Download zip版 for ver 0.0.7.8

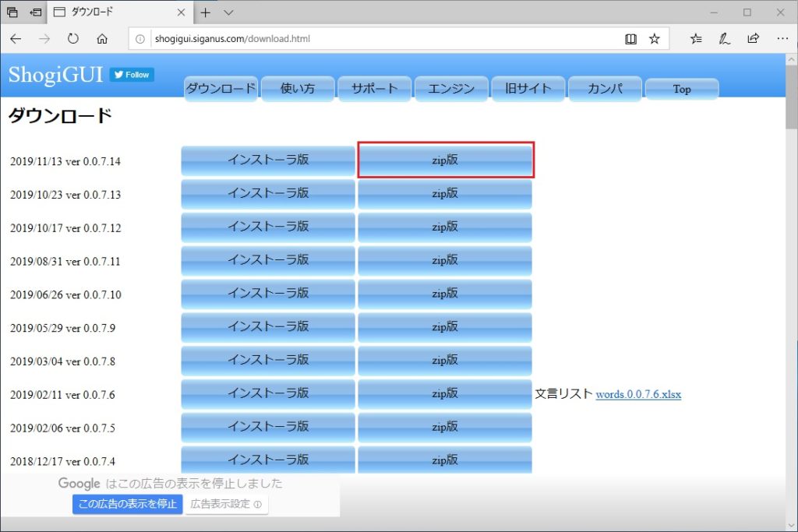coord(445,360)
